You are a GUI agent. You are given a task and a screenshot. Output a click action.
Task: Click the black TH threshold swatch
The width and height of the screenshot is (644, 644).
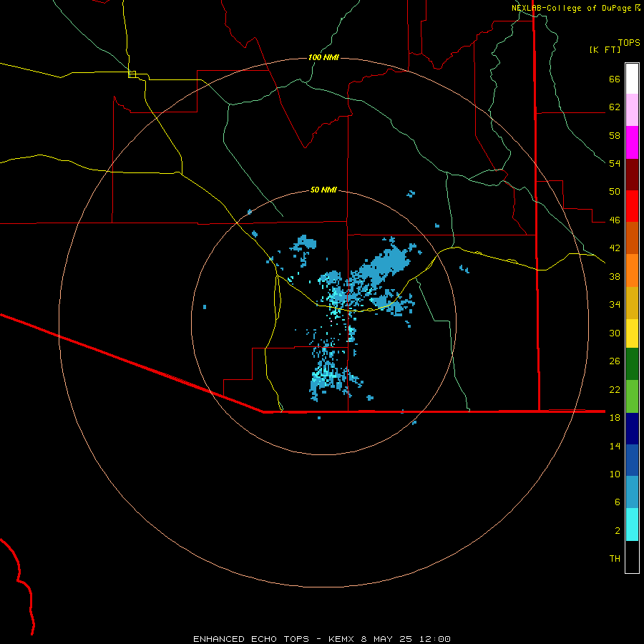pyautogui.click(x=632, y=557)
